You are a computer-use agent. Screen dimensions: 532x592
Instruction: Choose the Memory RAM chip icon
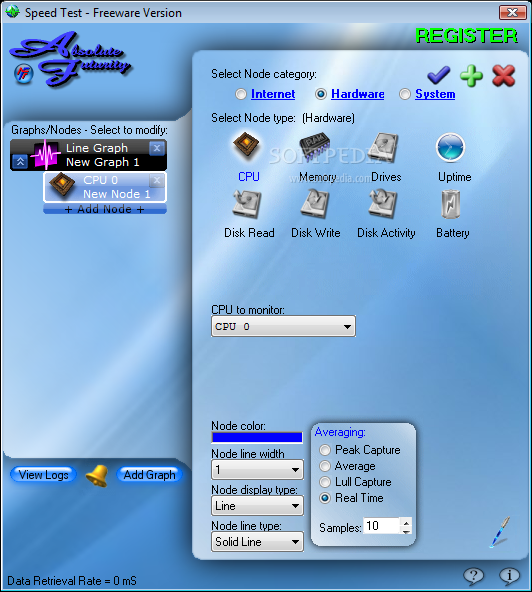click(315, 147)
